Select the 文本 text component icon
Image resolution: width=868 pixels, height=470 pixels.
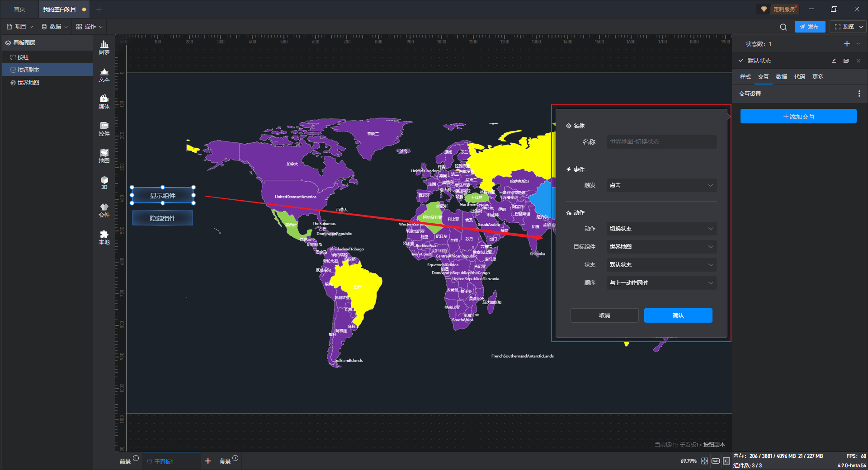pos(104,75)
